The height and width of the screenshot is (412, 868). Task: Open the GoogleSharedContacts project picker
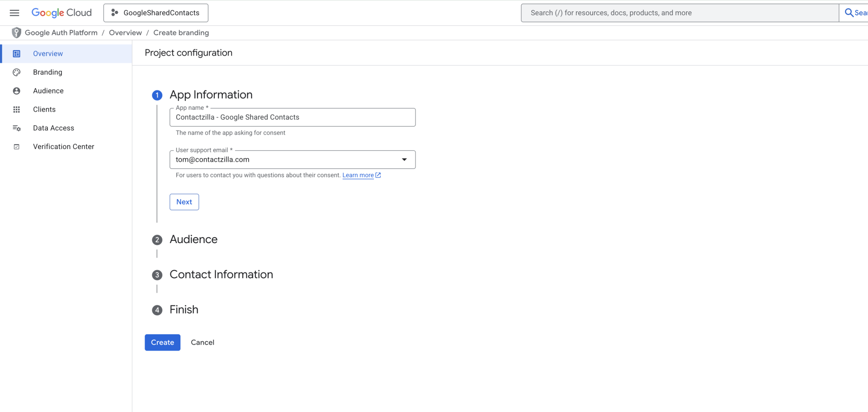(x=156, y=13)
